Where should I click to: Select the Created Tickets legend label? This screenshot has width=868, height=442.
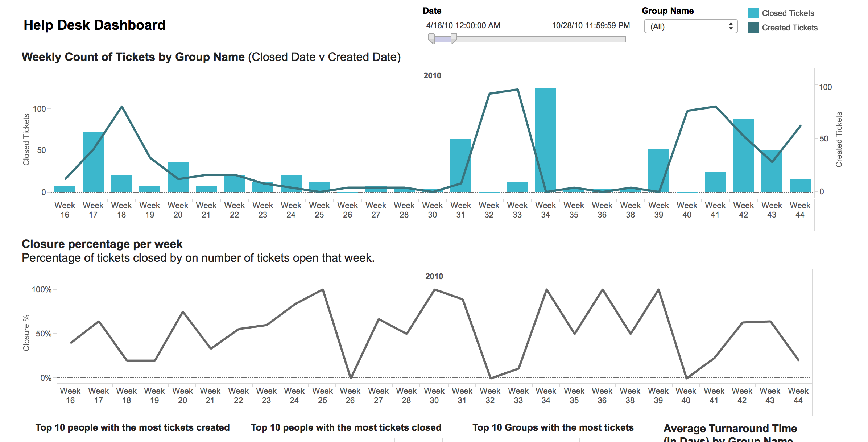(790, 28)
